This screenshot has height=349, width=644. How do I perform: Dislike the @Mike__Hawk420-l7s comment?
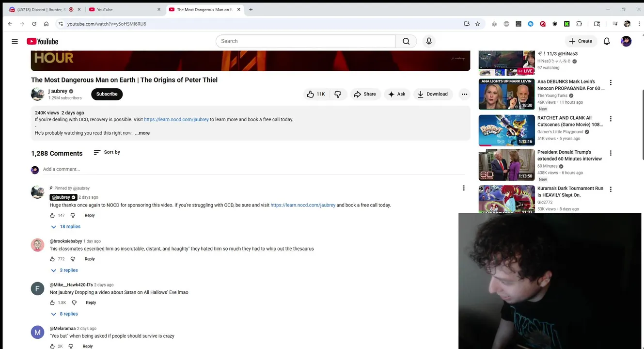(x=74, y=302)
